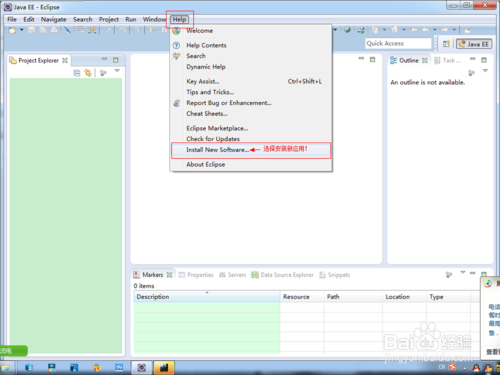
Task: Toggle Link with Editor in Project Explorer
Action: pyautogui.click(x=88, y=73)
